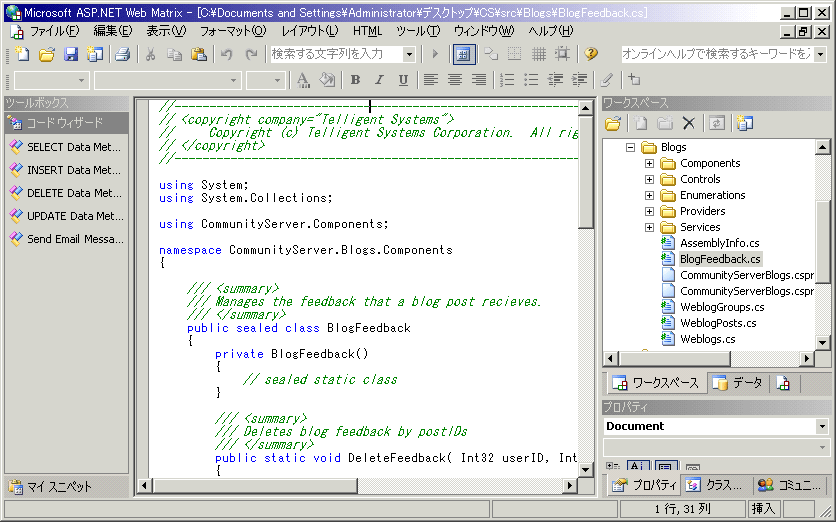Select UPDATE Data Method code wizard

(67, 216)
